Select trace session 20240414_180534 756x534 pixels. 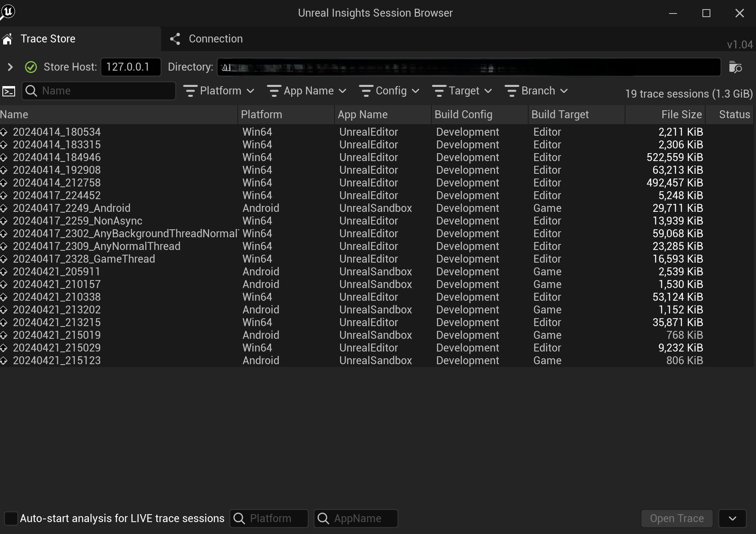pyautogui.click(x=377, y=132)
